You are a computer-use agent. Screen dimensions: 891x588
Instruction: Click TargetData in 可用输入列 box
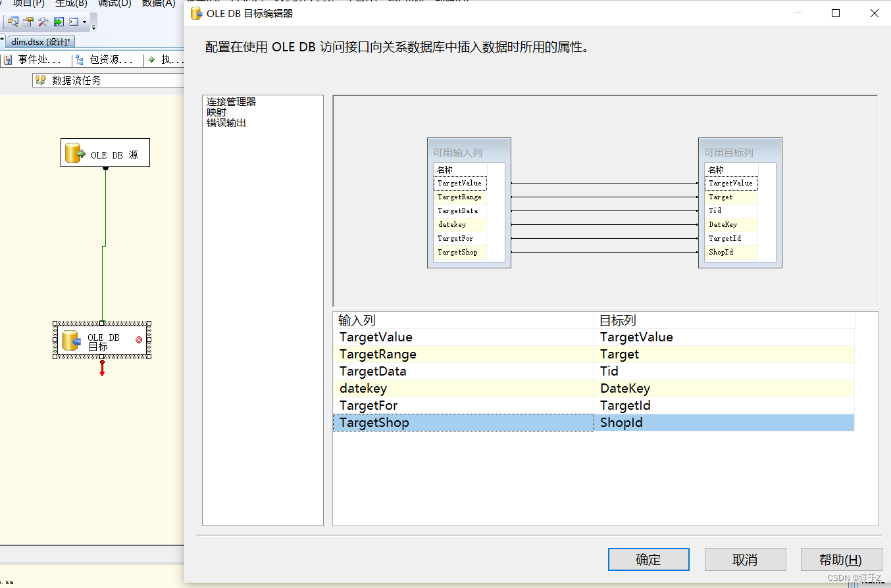(x=460, y=211)
